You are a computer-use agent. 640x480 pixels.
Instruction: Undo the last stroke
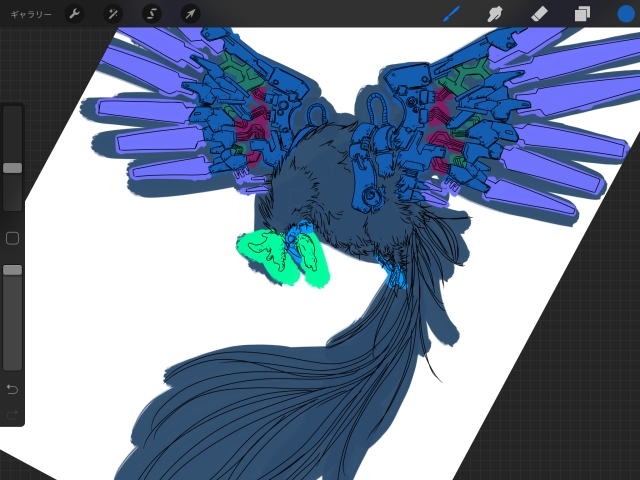click(x=12, y=388)
